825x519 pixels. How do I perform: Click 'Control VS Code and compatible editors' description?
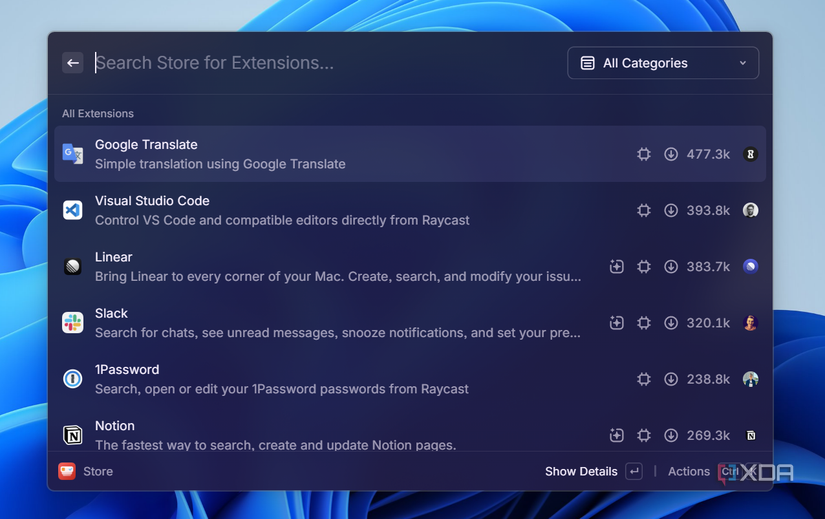(x=282, y=221)
